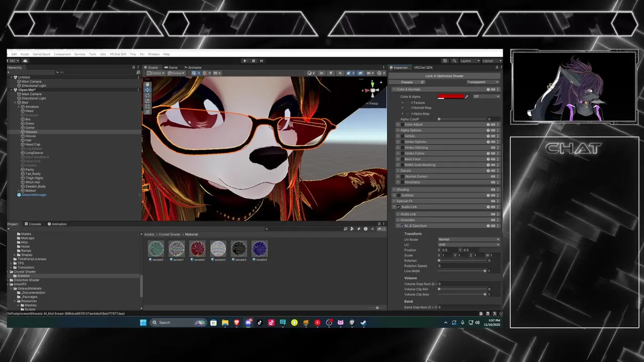Click Lock In Optimized Shader button
The height and width of the screenshot is (362, 644).
(x=444, y=76)
